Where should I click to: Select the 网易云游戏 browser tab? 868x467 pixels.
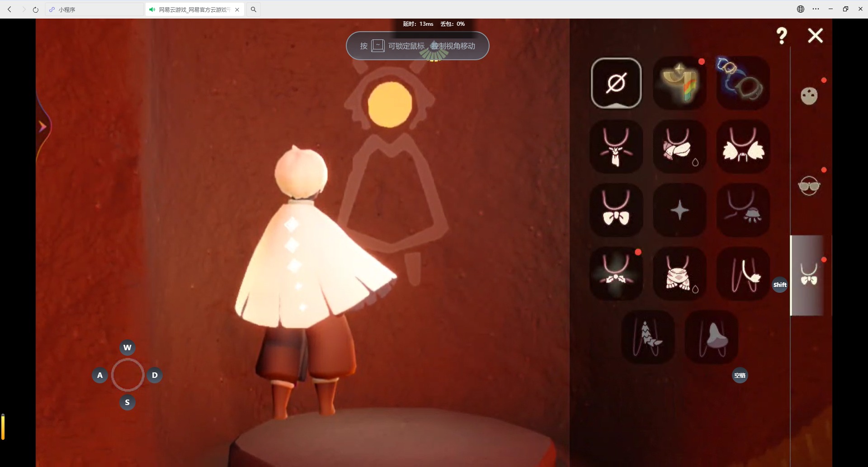[195, 10]
